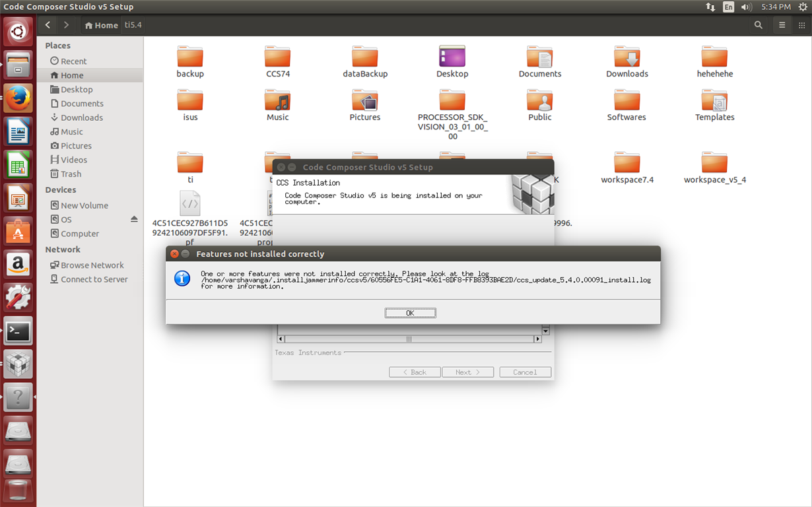Go forward in Files navigation
The image size is (812, 507).
pos(66,25)
